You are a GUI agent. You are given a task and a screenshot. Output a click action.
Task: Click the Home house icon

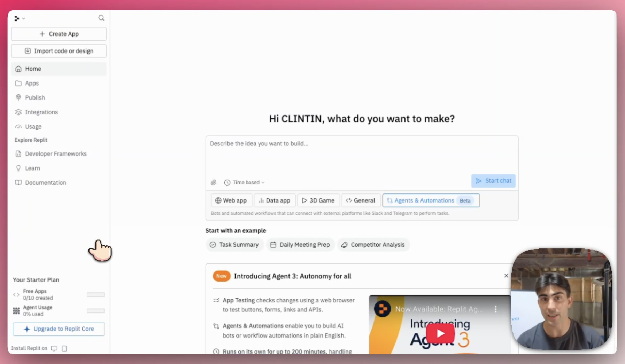click(x=18, y=69)
